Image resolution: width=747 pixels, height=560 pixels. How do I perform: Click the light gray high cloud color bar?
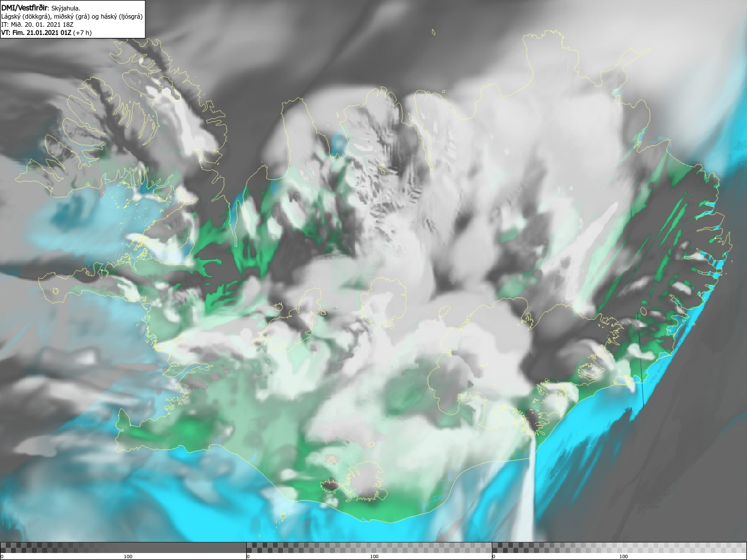(619, 548)
